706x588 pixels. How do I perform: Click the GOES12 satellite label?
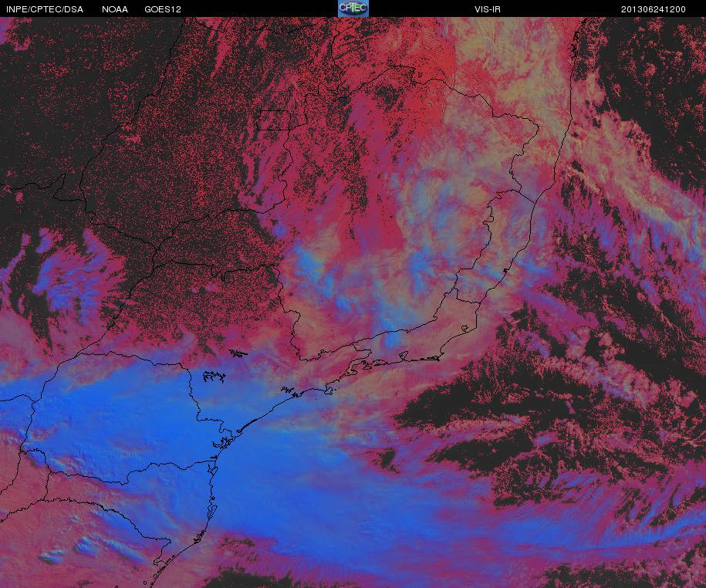pyautogui.click(x=163, y=9)
